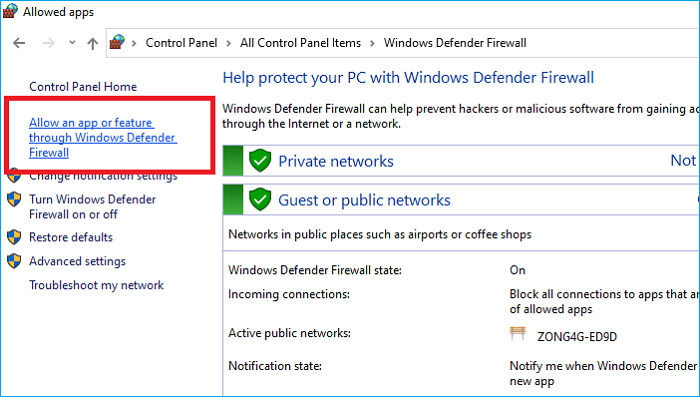Select the Windows Defender Firewall state value On
The height and width of the screenshot is (397, 700).
coord(517,270)
